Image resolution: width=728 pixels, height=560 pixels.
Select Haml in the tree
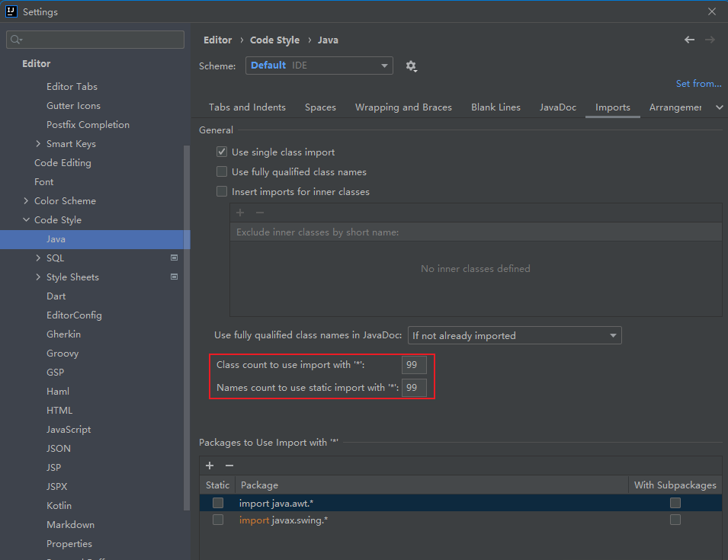(x=58, y=391)
